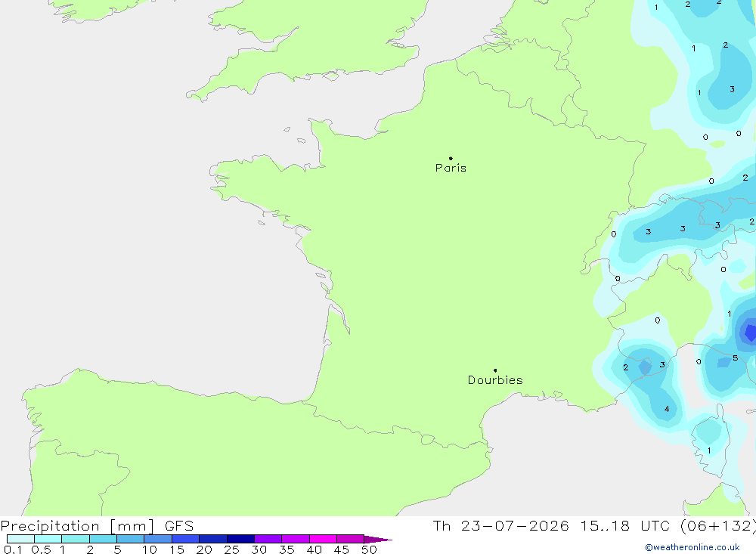Click the (06+132) model run text
Image resolution: width=756 pixels, height=554 pixels.
coord(718,525)
